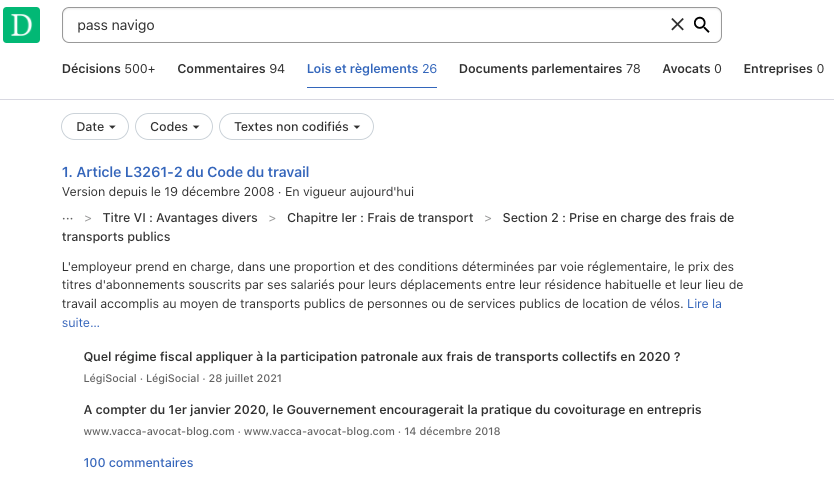The width and height of the screenshot is (834, 486).
Task: Click the 'Titre VI : Avantages divers' breadcrumb
Action: (x=179, y=218)
